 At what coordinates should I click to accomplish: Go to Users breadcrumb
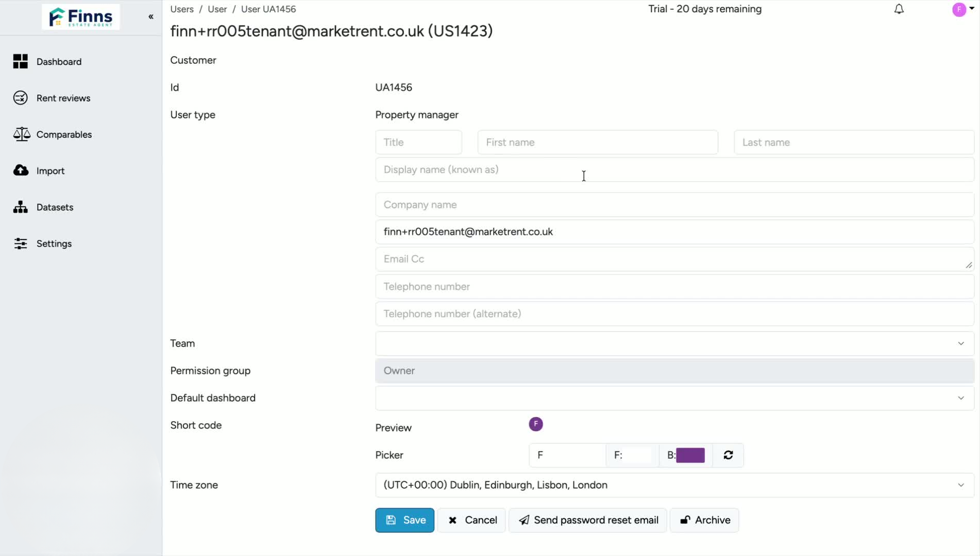182,9
